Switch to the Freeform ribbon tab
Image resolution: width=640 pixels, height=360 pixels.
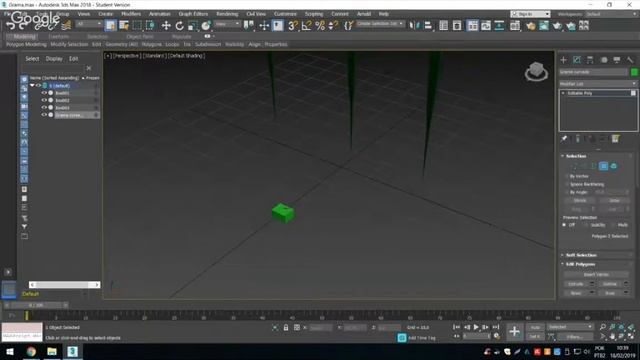[x=59, y=36]
